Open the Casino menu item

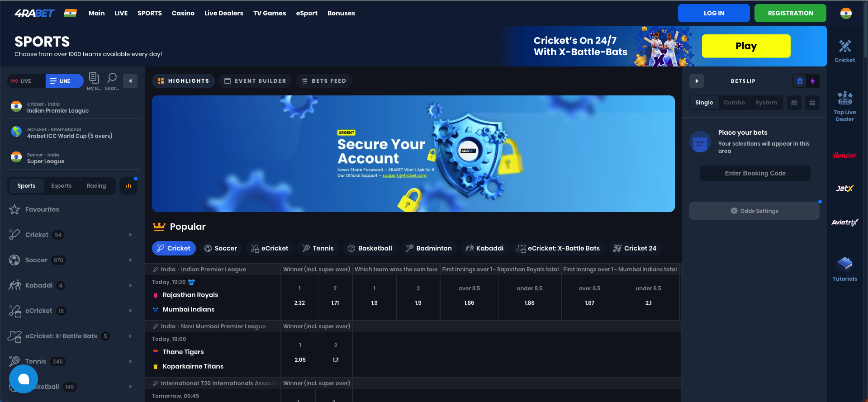pyautogui.click(x=183, y=13)
